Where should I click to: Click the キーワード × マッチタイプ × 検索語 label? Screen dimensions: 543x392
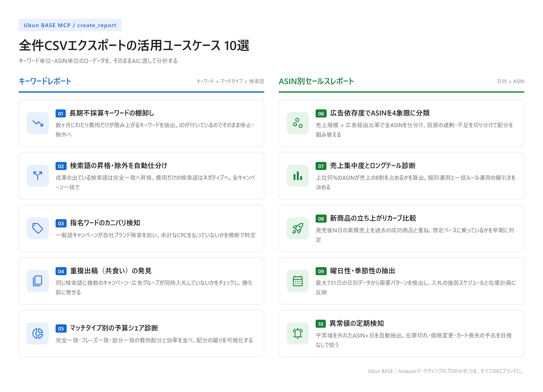(230, 81)
